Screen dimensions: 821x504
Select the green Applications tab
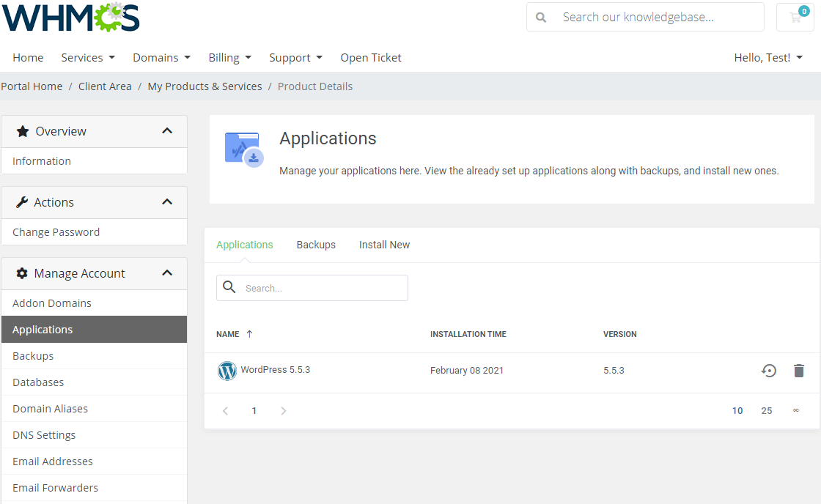click(x=245, y=245)
